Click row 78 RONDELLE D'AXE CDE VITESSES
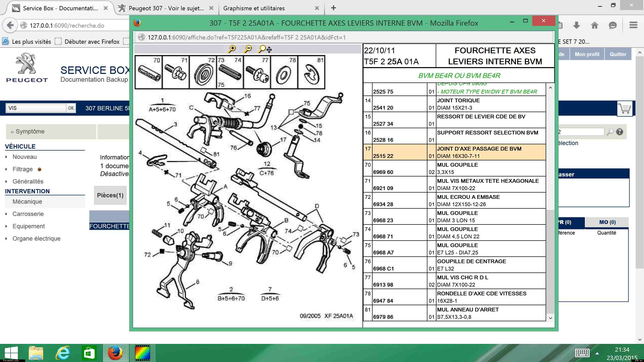Viewport: 644px width, 362px height. click(x=454, y=297)
